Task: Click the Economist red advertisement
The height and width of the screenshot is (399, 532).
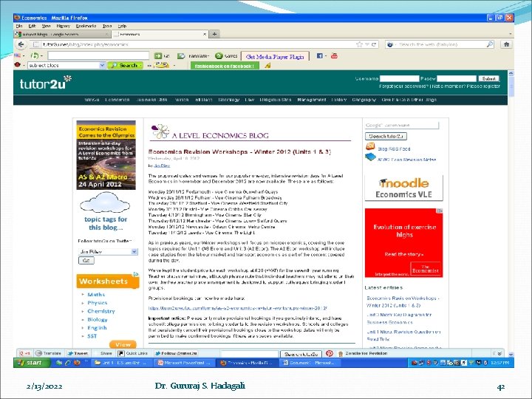Action: click(403, 242)
